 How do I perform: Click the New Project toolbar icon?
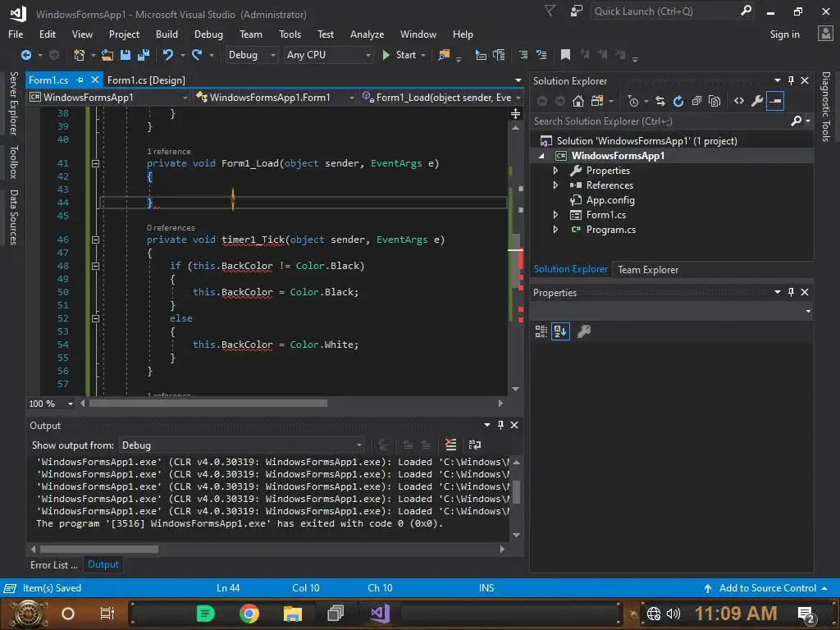(x=80, y=55)
